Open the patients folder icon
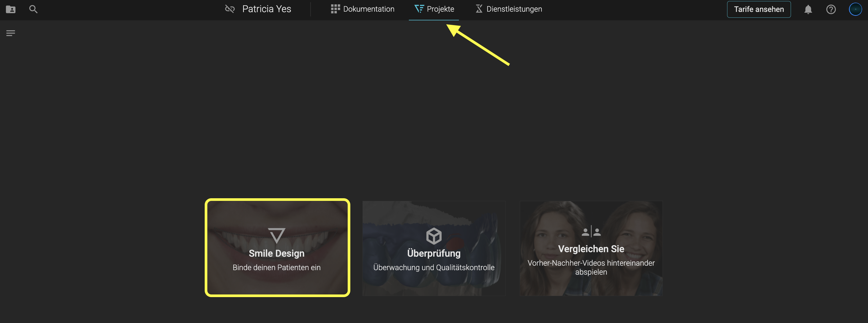 [10, 9]
